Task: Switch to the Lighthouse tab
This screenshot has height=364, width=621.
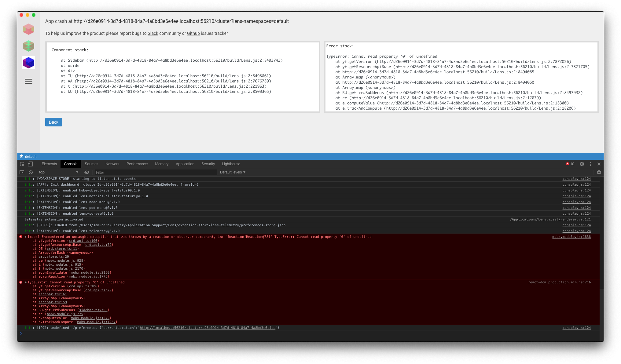Action: (231, 164)
